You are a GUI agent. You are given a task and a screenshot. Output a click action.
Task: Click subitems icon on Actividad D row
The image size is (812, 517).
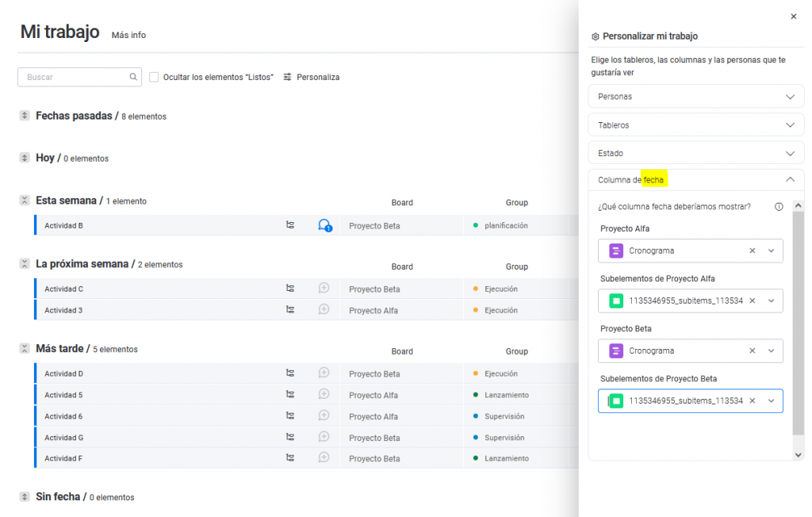(x=290, y=373)
